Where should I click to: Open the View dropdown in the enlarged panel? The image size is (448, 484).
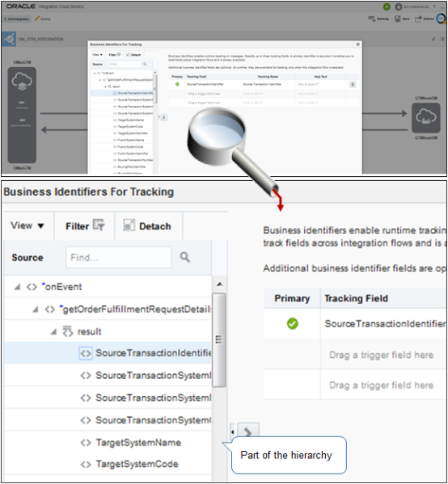pos(27,225)
